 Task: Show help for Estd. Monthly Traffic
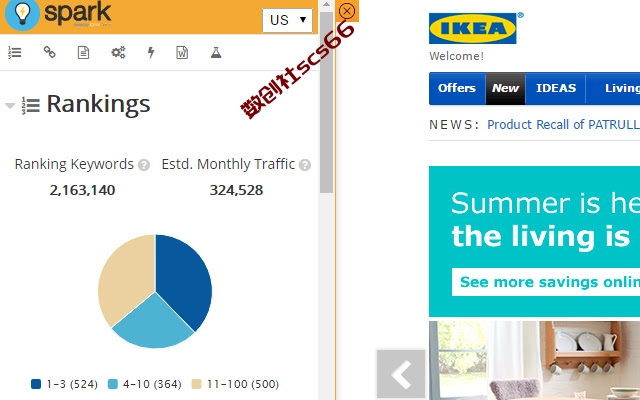pyautogui.click(x=305, y=165)
